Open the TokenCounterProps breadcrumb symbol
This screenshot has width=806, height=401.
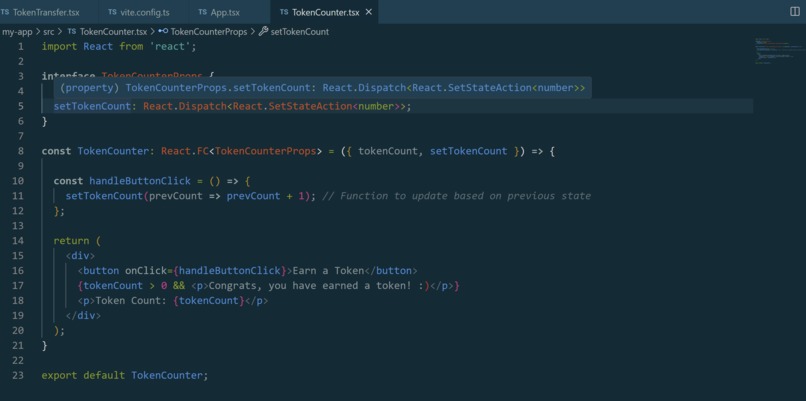209,31
